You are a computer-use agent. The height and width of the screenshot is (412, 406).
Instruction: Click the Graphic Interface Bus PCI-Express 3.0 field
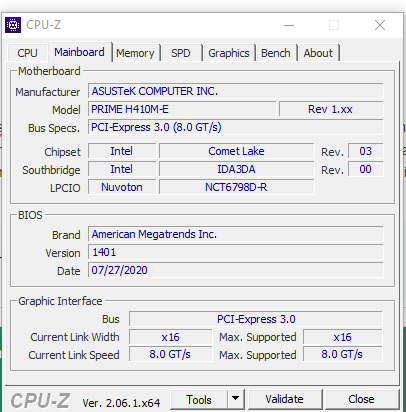coord(256,319)
